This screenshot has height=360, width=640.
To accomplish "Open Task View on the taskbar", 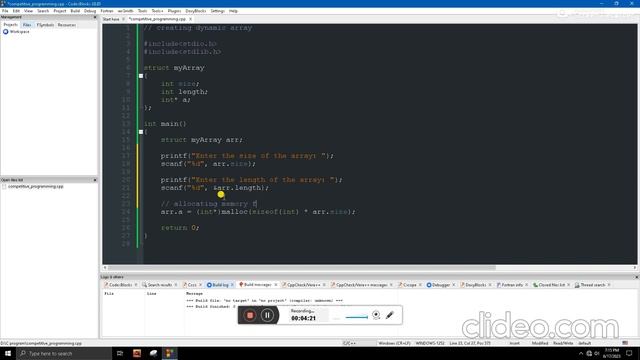I will pyautogui.click(x=120, y=353).
